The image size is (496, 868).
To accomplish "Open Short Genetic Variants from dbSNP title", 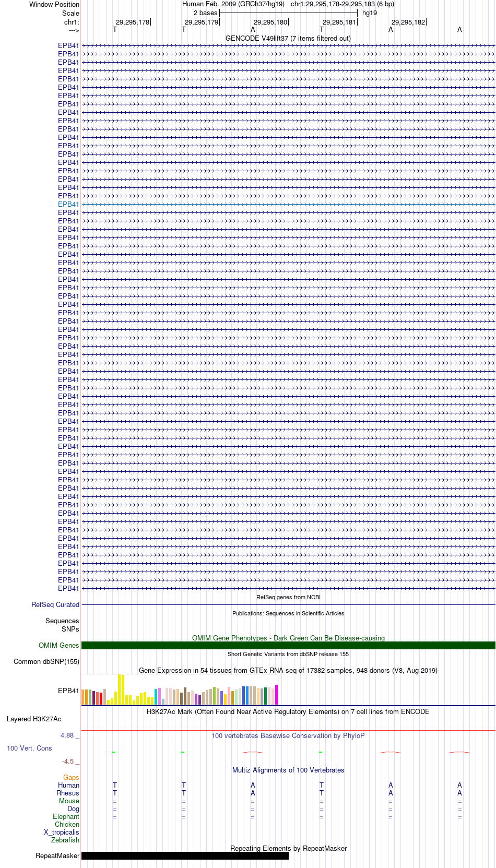I will point(288,654).
